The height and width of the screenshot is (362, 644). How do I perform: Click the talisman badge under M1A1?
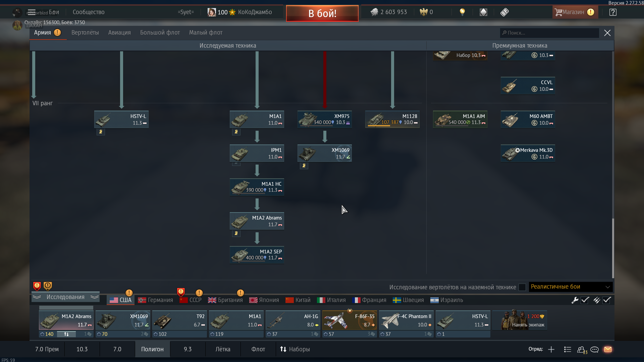(236, 132)
